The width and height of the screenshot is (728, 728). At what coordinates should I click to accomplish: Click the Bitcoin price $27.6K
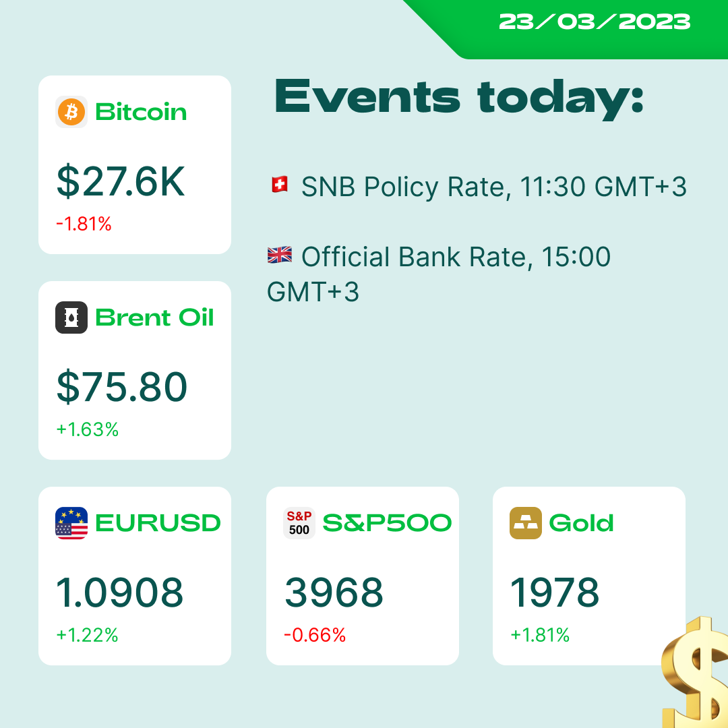point(121,182)
